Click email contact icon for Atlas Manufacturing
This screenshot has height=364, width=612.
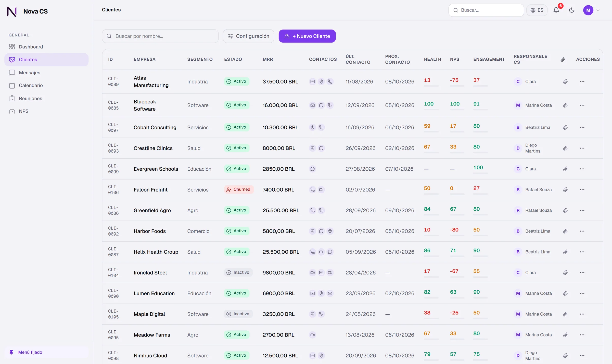(x=312, y=82)
